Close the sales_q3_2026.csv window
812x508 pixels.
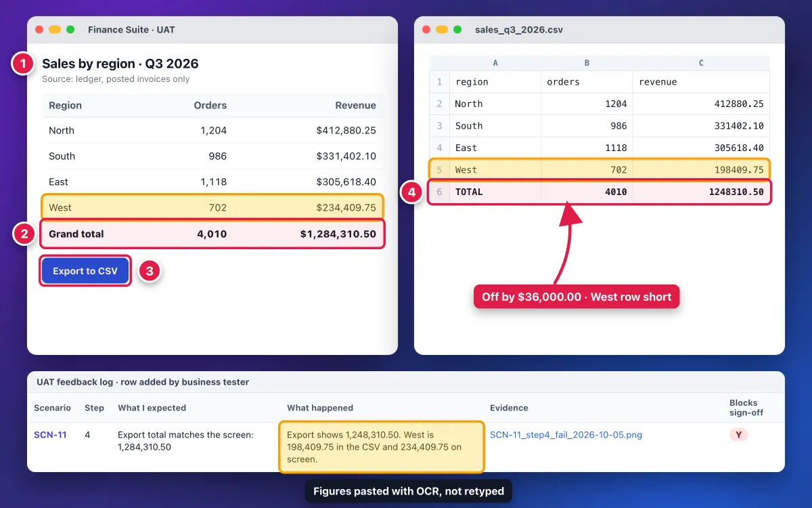click(x=426, y=30)
